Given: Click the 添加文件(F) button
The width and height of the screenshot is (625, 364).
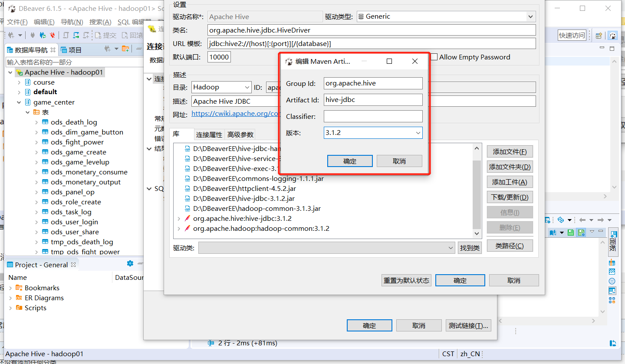Looking at the screenshot, I should [x=510, y=152].
